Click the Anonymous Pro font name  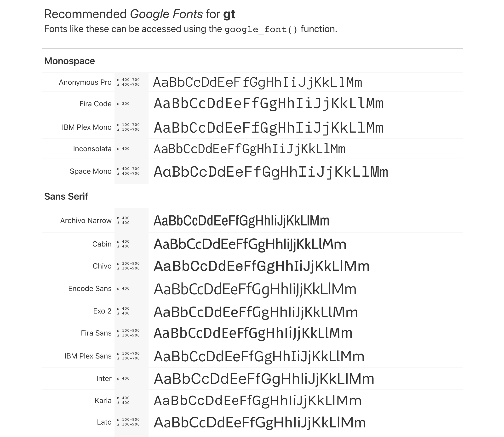tap(85, 82)
